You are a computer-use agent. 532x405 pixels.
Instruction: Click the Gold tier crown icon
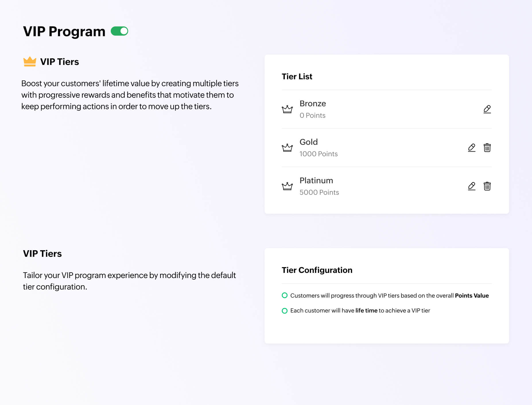[287, 148]
